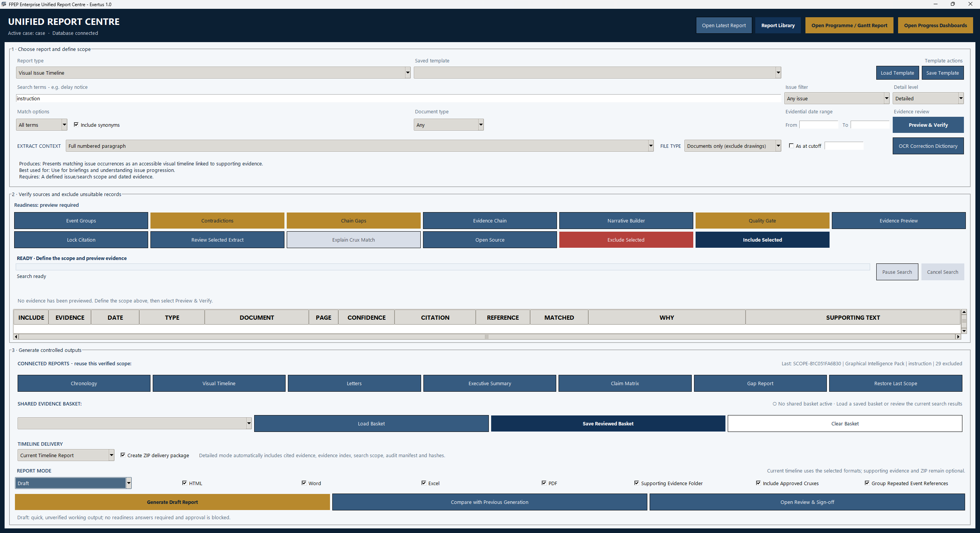Click the Restore Last Scope button
The image size is (980, 533).
(x=895, y=383)
